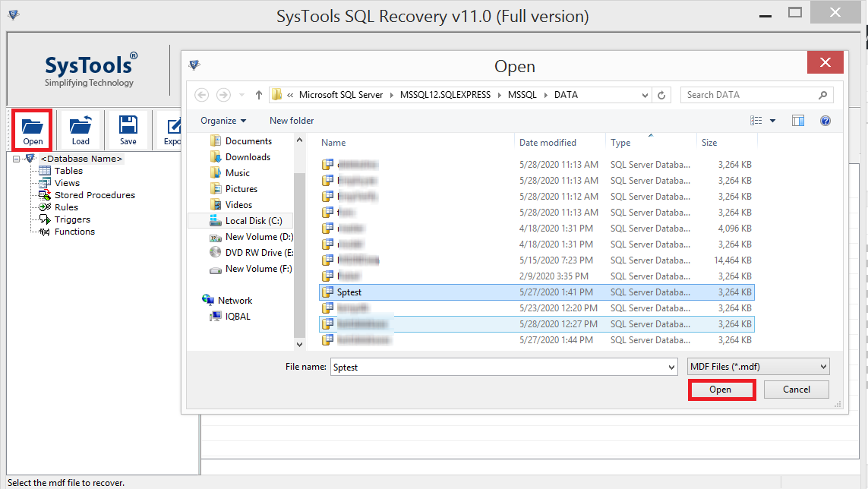The height and width of the screenshot is (489, 868).
Task: Sort files by Name column
Action: [333, 143]
